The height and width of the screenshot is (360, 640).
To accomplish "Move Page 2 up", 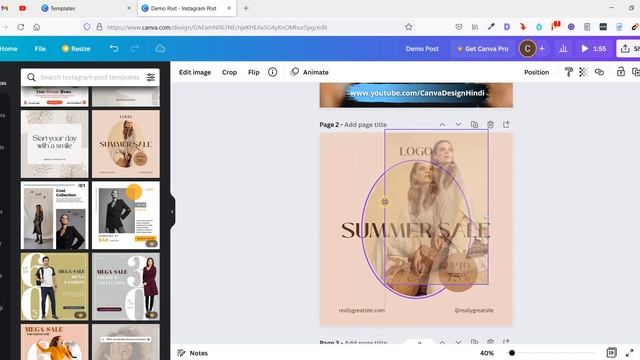I will click(442, 124).
